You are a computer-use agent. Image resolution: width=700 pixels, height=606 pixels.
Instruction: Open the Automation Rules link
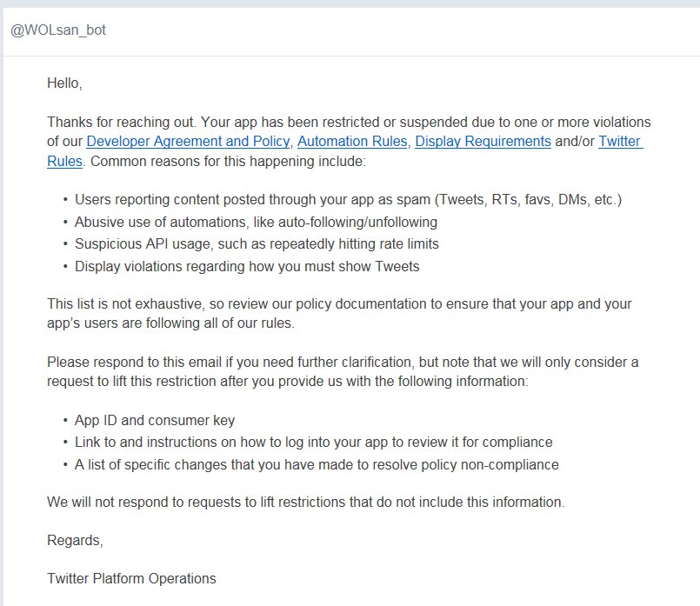coord(351,141)
